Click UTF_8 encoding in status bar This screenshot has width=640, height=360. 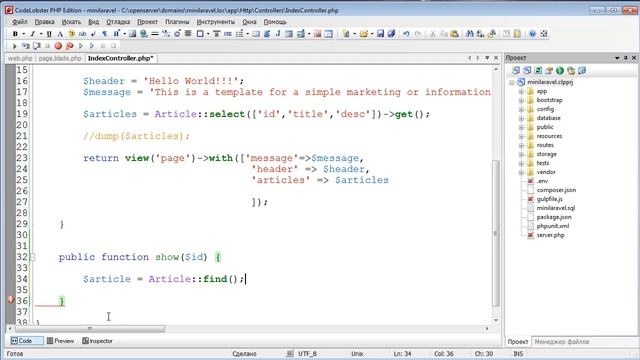307,354
